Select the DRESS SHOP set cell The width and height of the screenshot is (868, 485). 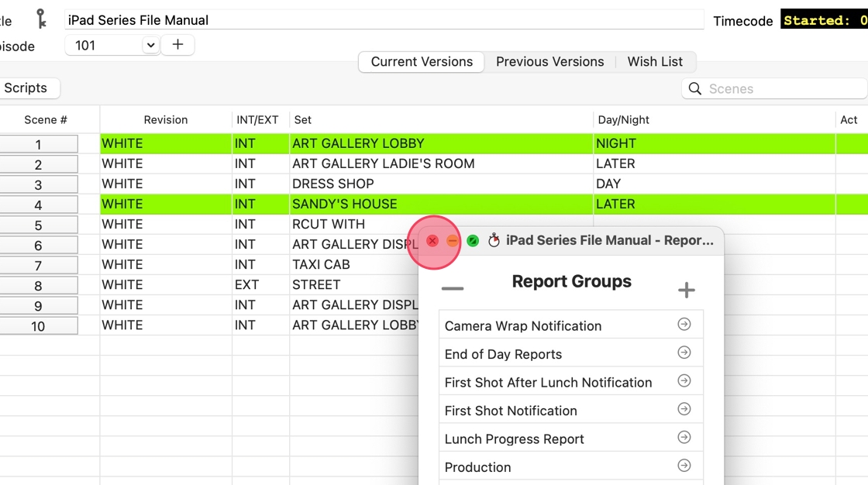tap(441, 184)
